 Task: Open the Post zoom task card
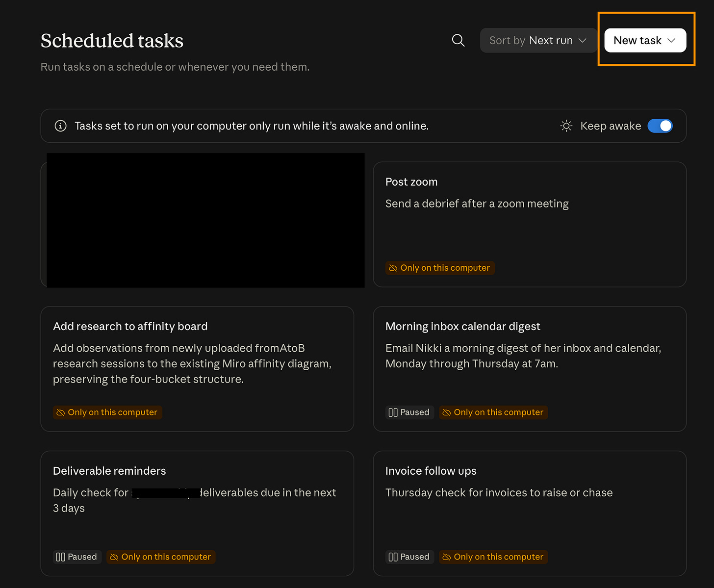pos(530,225)
